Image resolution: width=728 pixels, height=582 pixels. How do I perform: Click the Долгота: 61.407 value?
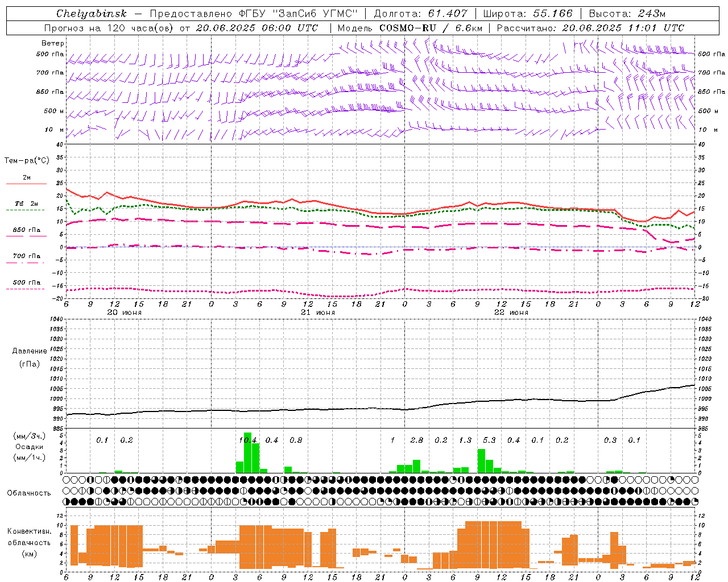coord(420,14)
